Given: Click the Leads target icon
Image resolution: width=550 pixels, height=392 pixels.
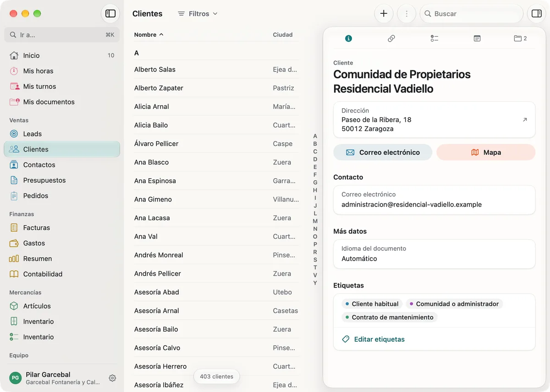Looking at the screenshot, I should click(x=14, y=134).
